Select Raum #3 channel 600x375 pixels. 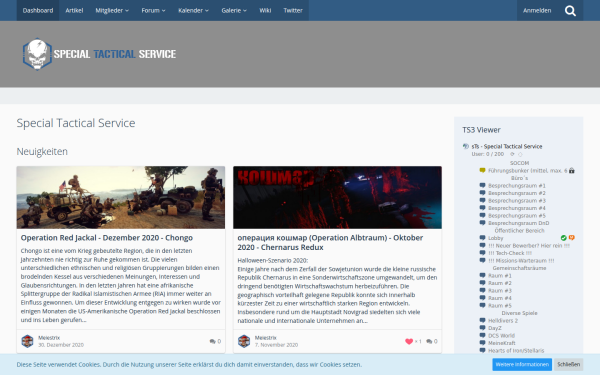pos(500,290)
